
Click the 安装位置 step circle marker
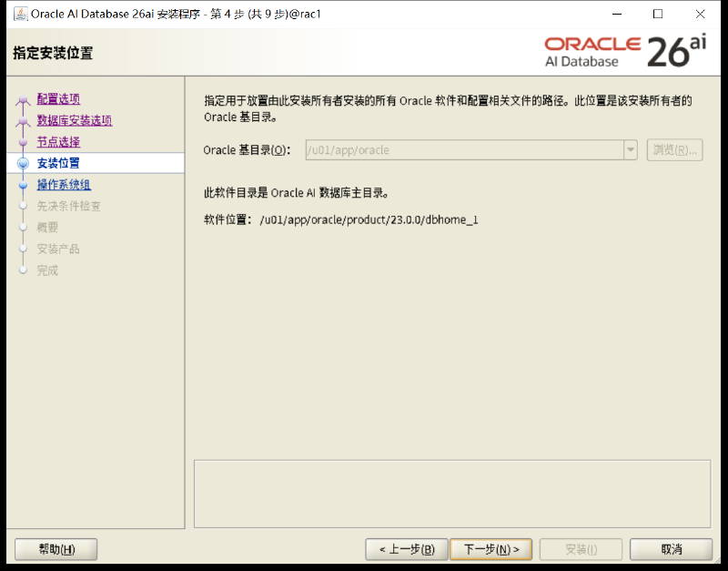[23, 163]
